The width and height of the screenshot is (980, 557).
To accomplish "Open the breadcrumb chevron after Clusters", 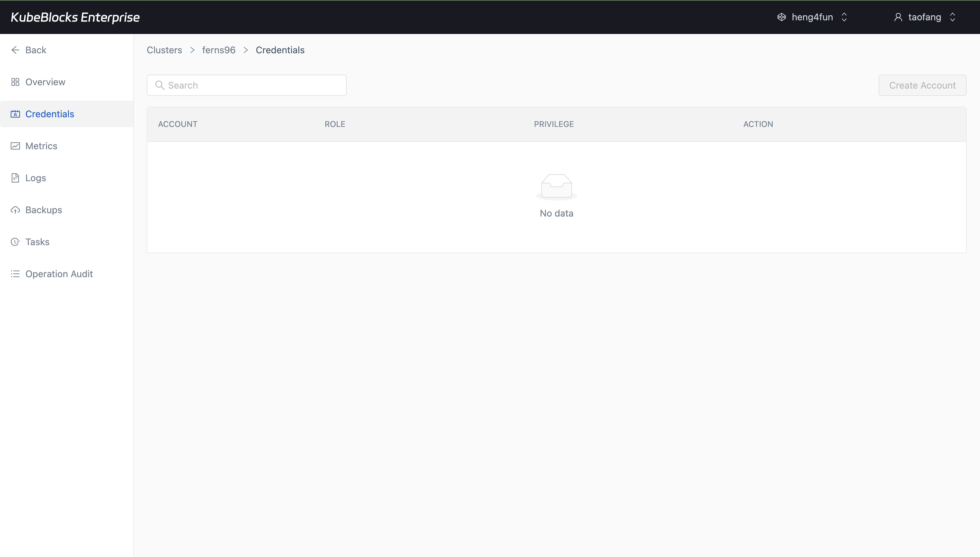I will [x=192, y=50].
